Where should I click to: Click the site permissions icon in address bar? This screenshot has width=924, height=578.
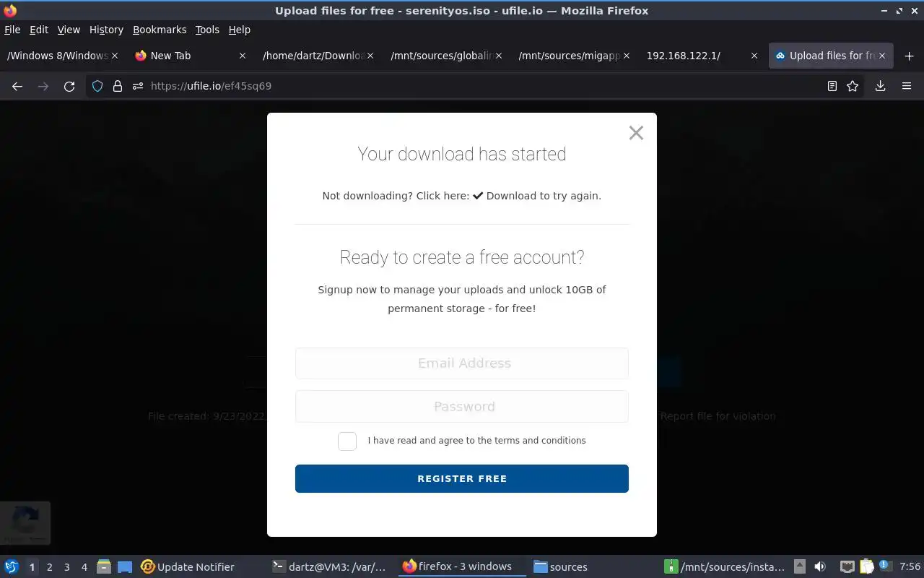(x=138, y=86)
